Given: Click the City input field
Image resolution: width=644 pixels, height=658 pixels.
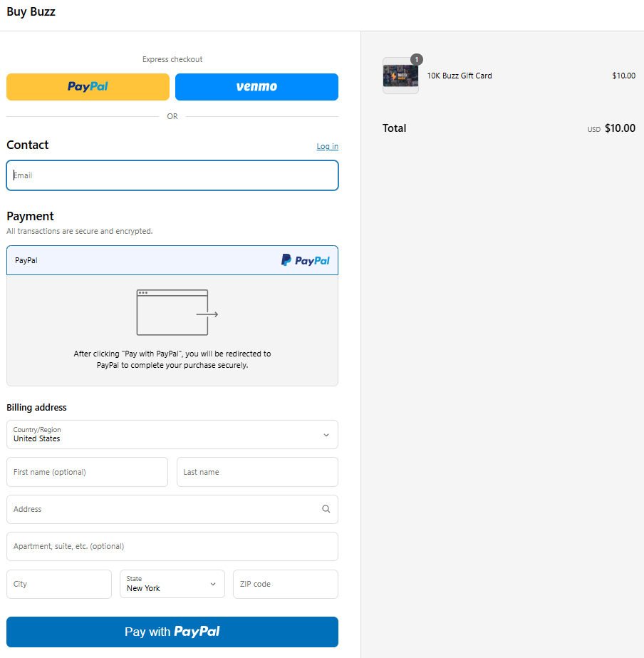Looking at the screenshot, I should pos(59,584).
